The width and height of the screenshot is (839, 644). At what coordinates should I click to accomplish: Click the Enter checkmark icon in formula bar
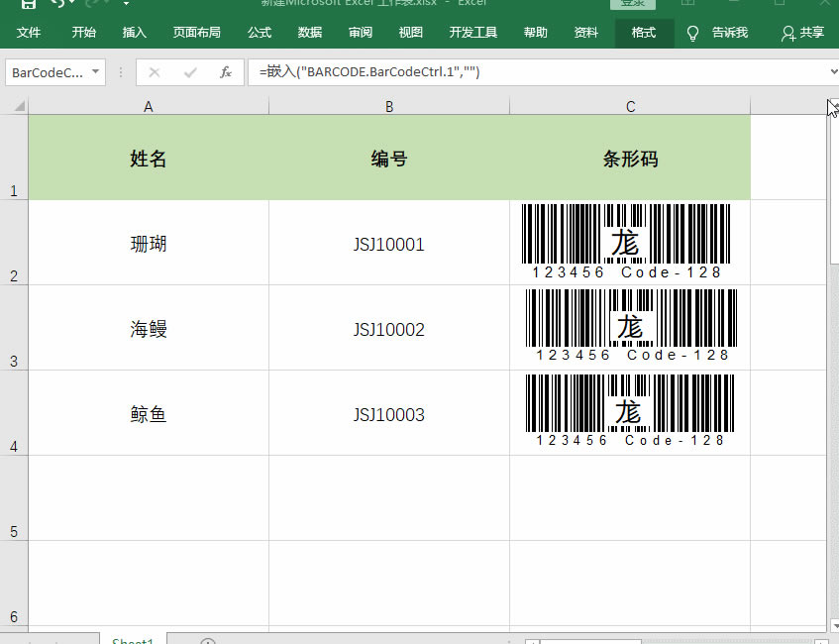189,71
